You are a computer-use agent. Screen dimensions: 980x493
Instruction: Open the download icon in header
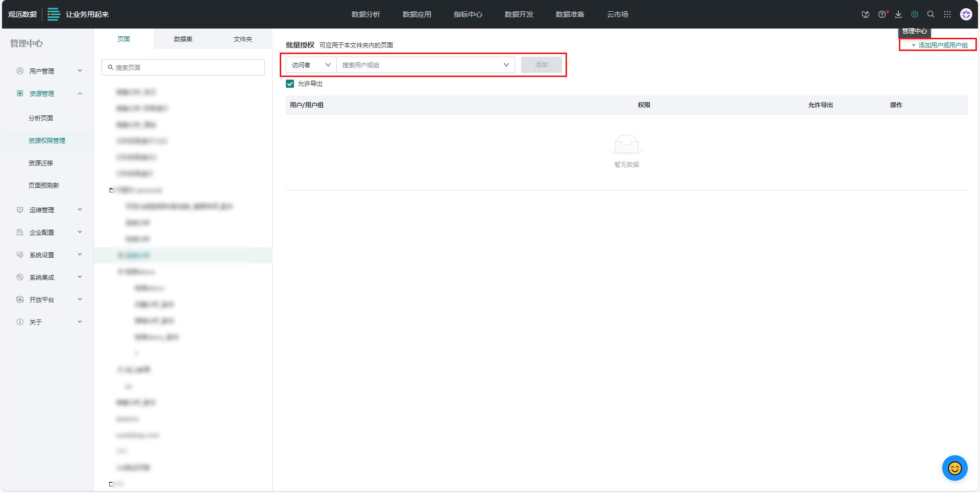pos(898,14)
